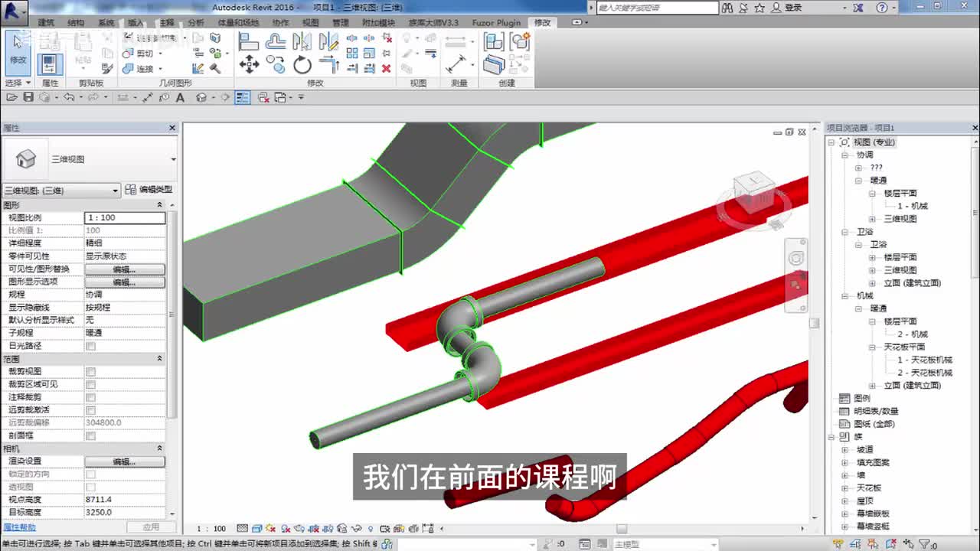This screenshot has height=551, width=980.
Task: Select the Copy tool in the ribbon
Action: click(276, 64)
